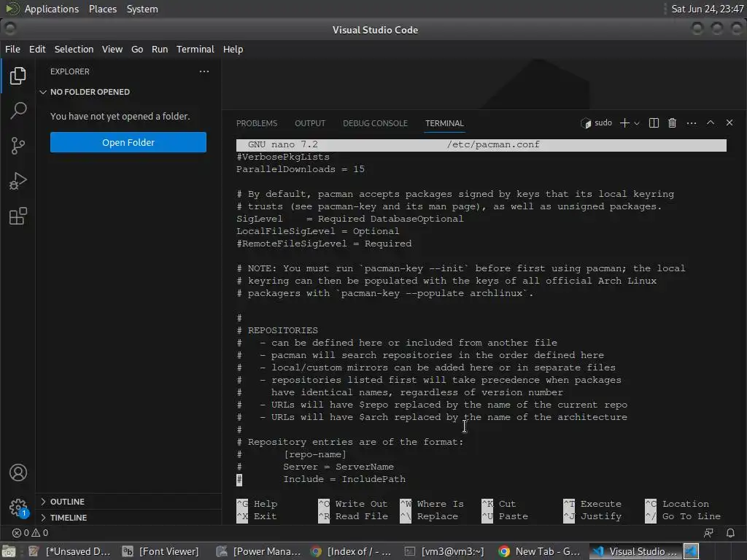
Task: Switch to Power Manager taskbar window
Action: click(258, 551)
